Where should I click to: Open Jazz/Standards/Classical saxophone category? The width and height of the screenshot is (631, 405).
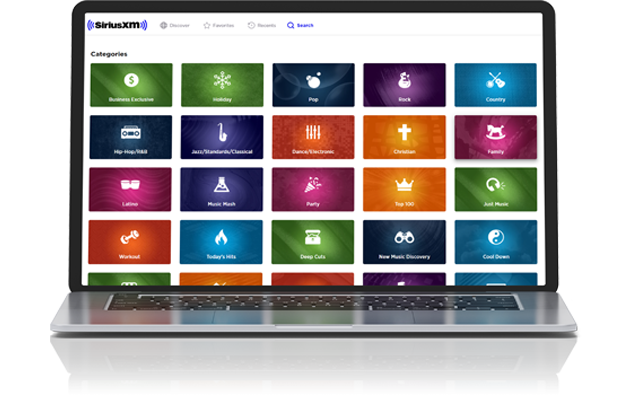(x=222, y=137)
